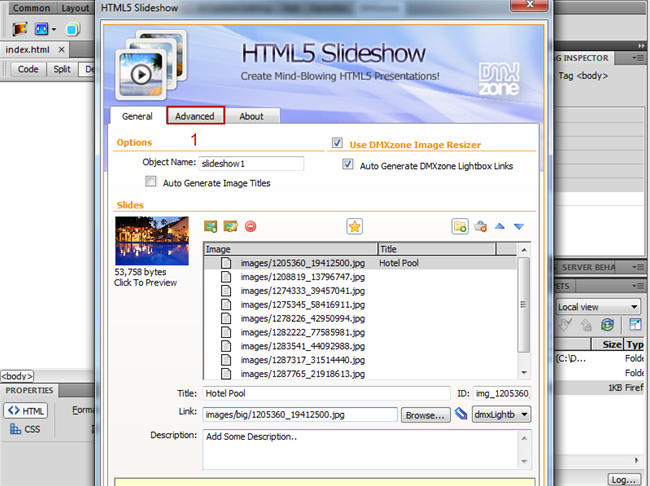Click the slides list vertical scrollbar thumb

pos(524,305)
